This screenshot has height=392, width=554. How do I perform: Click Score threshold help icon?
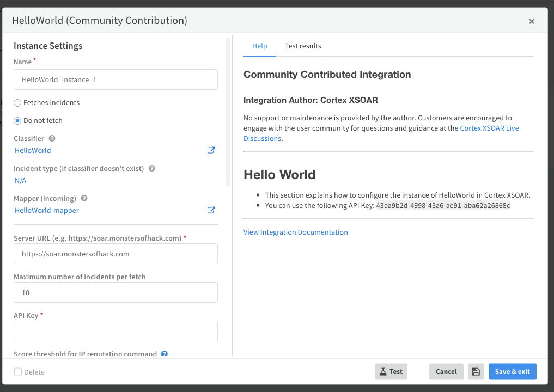pyautogui.click(x=165, y=354)
